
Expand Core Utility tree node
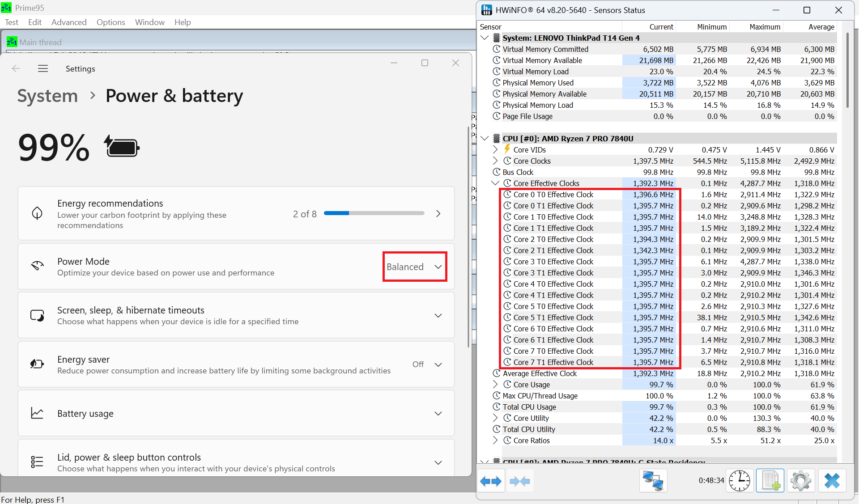(495, 418)
